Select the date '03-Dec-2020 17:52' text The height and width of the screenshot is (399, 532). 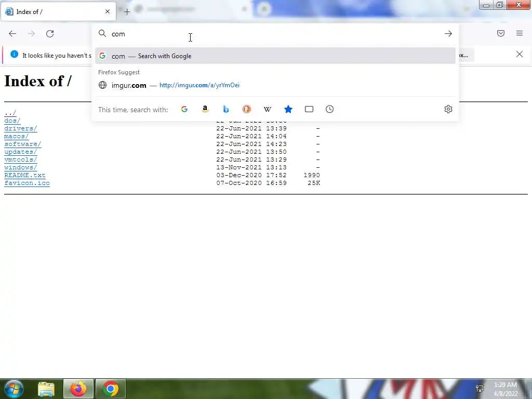point(251,176)
